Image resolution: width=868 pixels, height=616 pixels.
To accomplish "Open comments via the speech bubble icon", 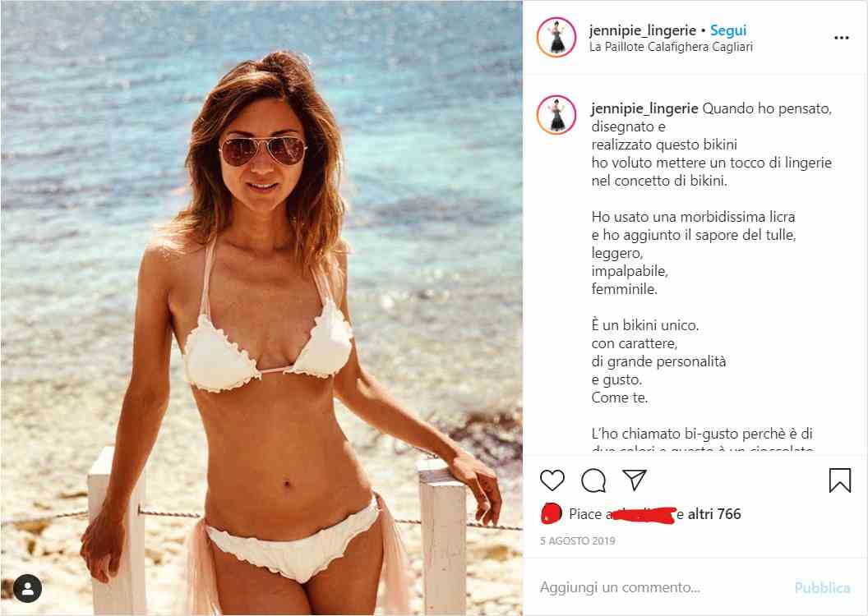I will (593, 480).
